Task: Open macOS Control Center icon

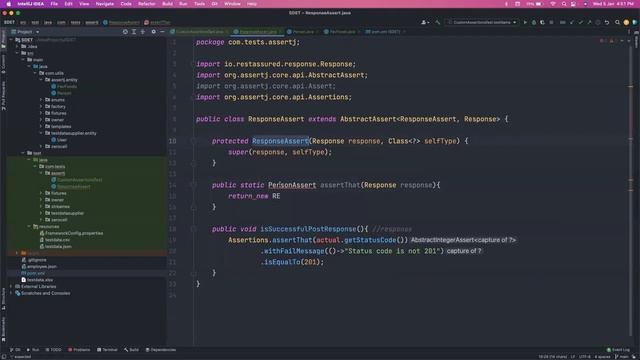Action: point(573,4)
